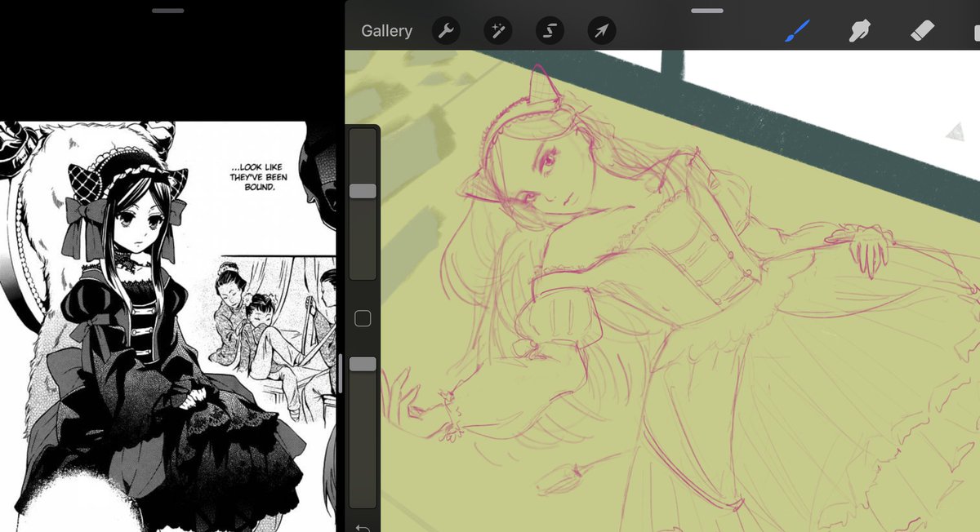980x532 pixels.
Task: Tap the split-view handle above manga reference
Action: click(x=167, y=11)
